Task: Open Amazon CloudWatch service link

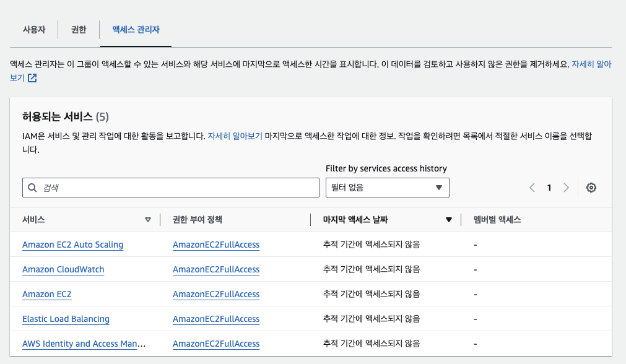Action: point(63,269)
